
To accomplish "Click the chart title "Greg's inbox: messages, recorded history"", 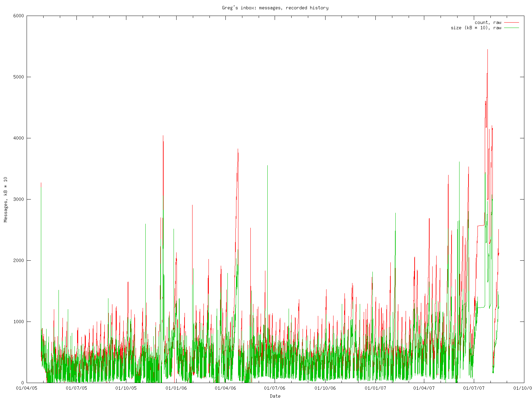I will 275,8.
